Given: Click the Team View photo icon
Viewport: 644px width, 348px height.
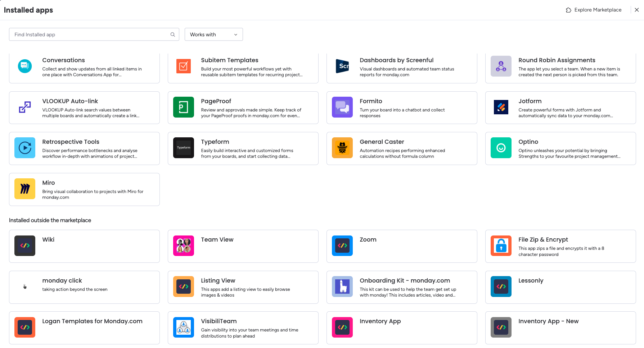Looking at the screenshot, I should (184, 246).
